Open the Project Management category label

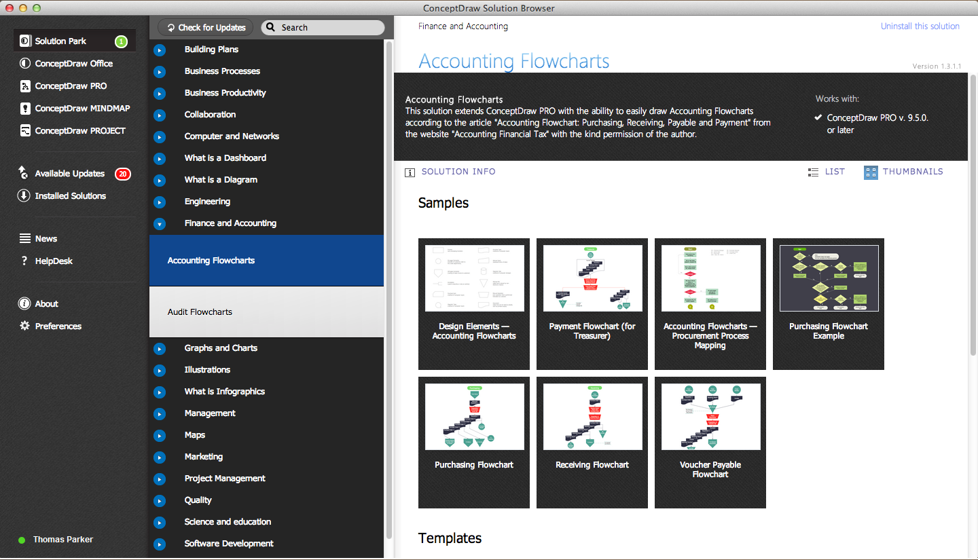[225, 479]
